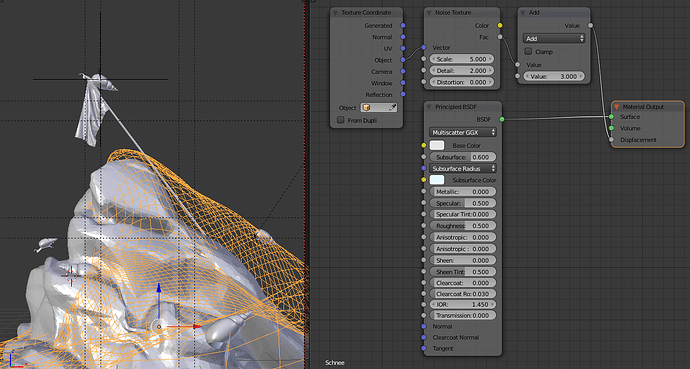Image resolution: width=690 pixels, height=369 pixels.
Task: Click the Add node Value 3.000 field
Action: [x=554, y=76]
